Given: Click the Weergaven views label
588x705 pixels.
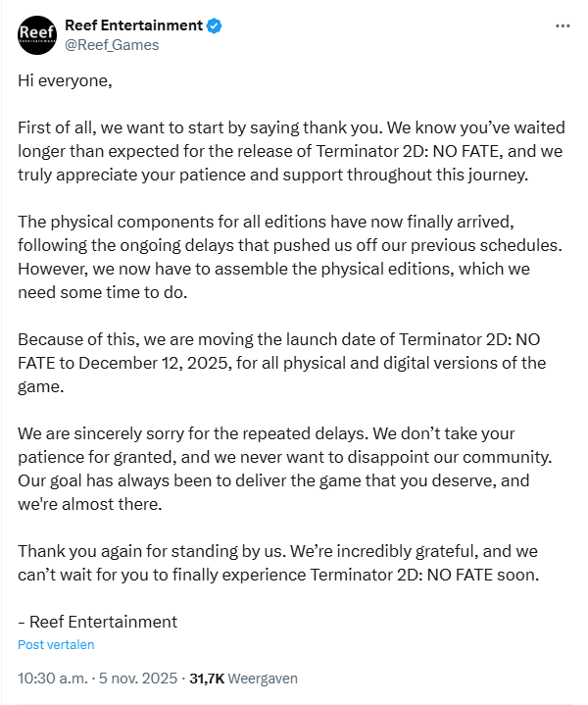Looking at the screenshot, I should [264, 678].
